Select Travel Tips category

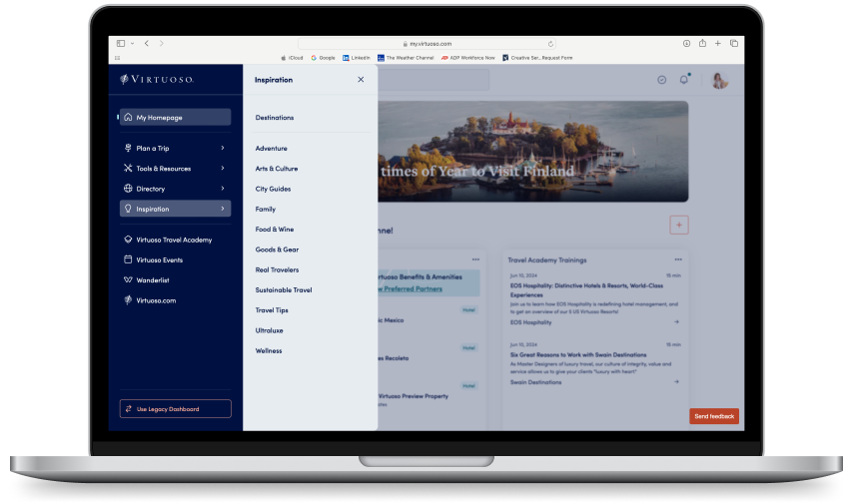[272, 310]
